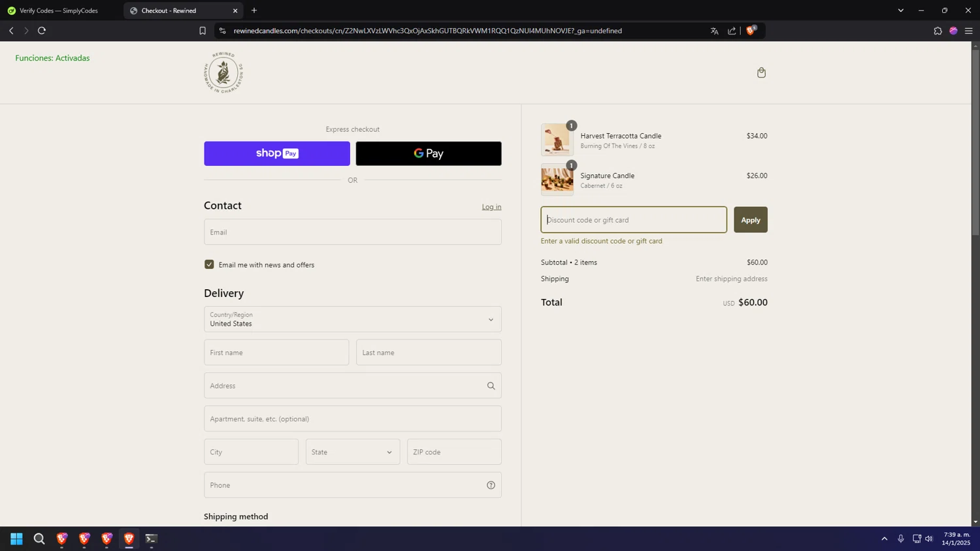The image size is (980, 551).
Task: Pay with Google Pay button
Action: pyautogui.click(x=429, y=153)
